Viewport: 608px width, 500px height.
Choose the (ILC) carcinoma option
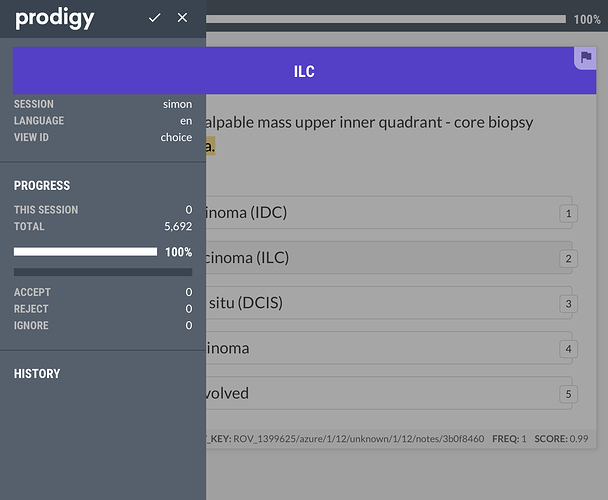(380, 258)
